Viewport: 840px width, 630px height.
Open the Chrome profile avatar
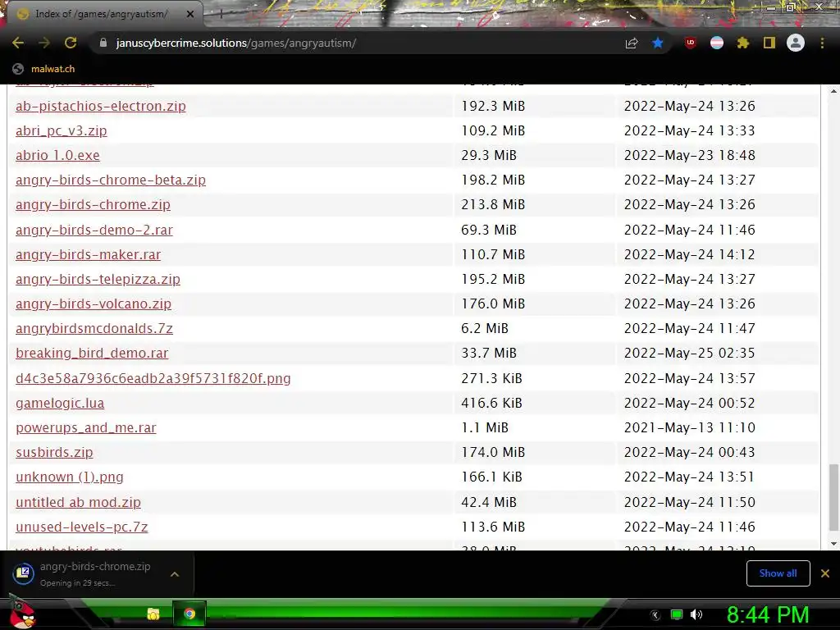[x=796, y=43]
